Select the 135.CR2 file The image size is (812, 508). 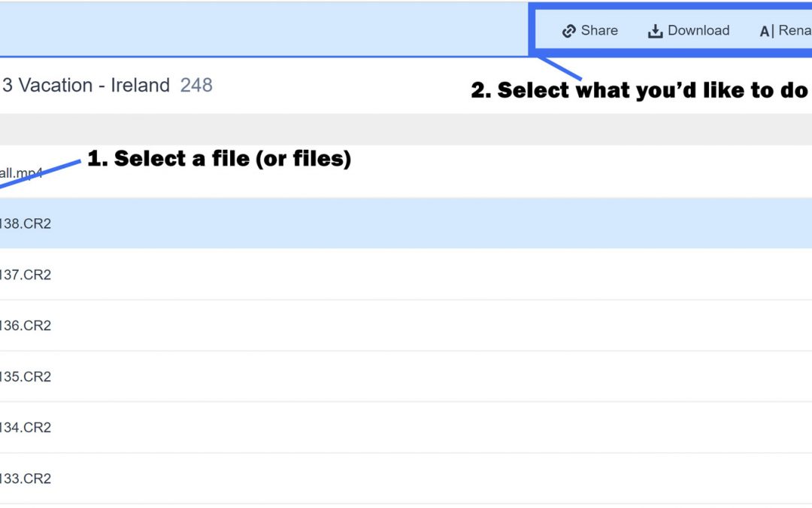[x=26, y=376]
